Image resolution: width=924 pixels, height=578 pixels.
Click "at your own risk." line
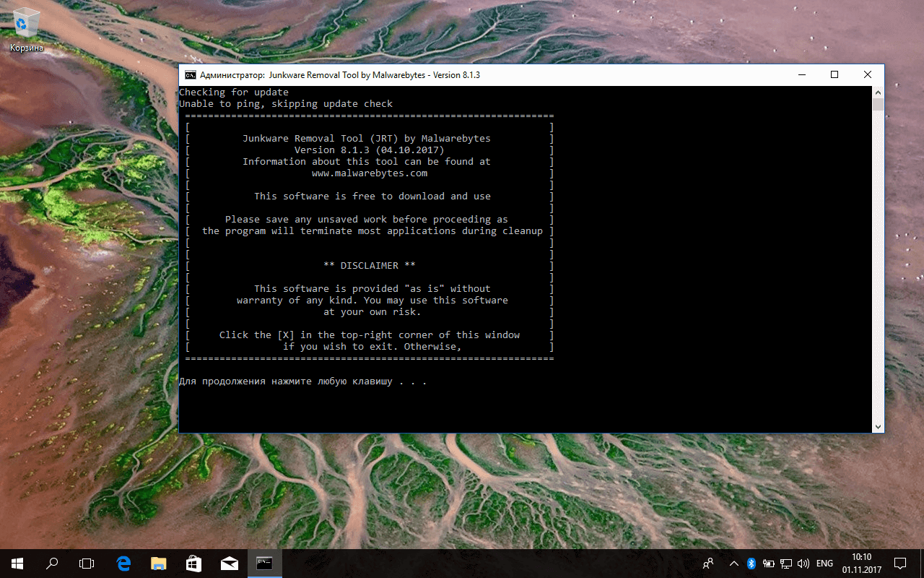[372, 312]
